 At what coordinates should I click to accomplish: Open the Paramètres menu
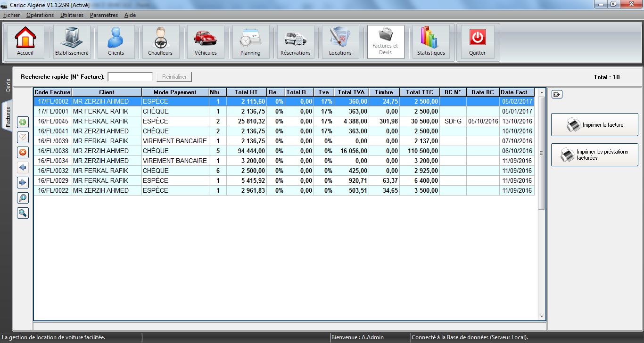(x=104, y=15)
